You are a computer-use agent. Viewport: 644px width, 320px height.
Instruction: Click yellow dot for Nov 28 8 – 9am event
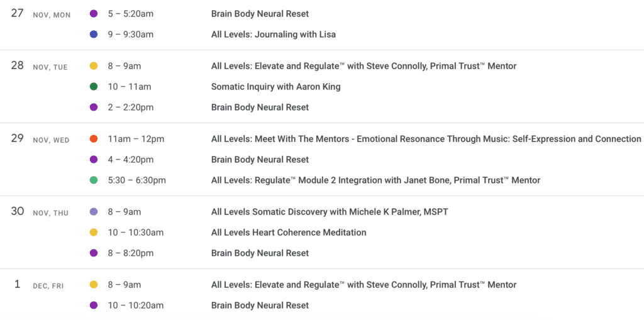click(x=94, y=66)
